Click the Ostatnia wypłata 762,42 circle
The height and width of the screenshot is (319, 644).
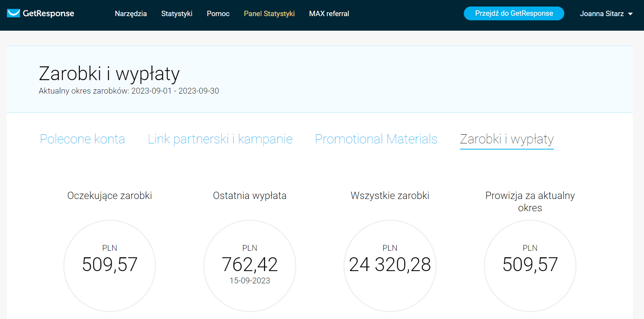[250, 266]
